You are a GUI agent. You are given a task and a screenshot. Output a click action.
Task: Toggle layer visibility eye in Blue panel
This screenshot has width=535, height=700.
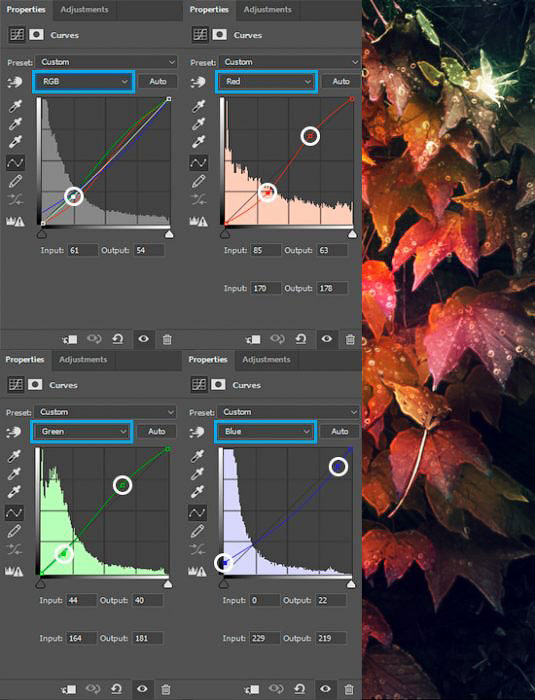(325, 689)
